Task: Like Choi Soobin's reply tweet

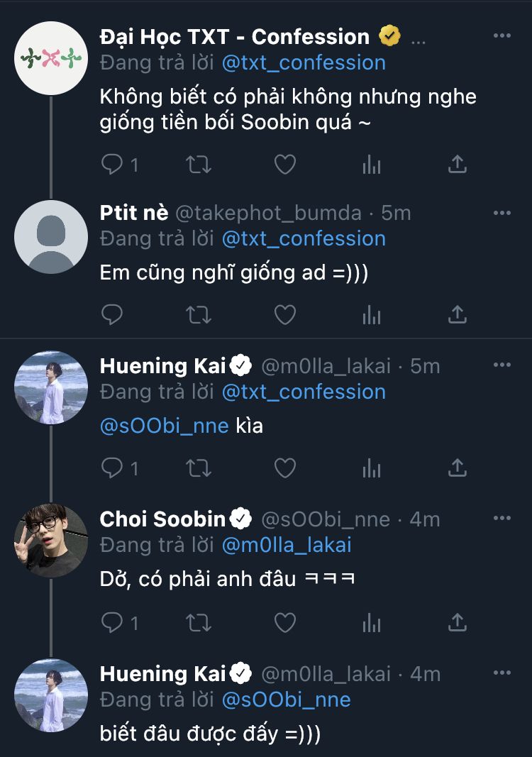Action: 285,622
